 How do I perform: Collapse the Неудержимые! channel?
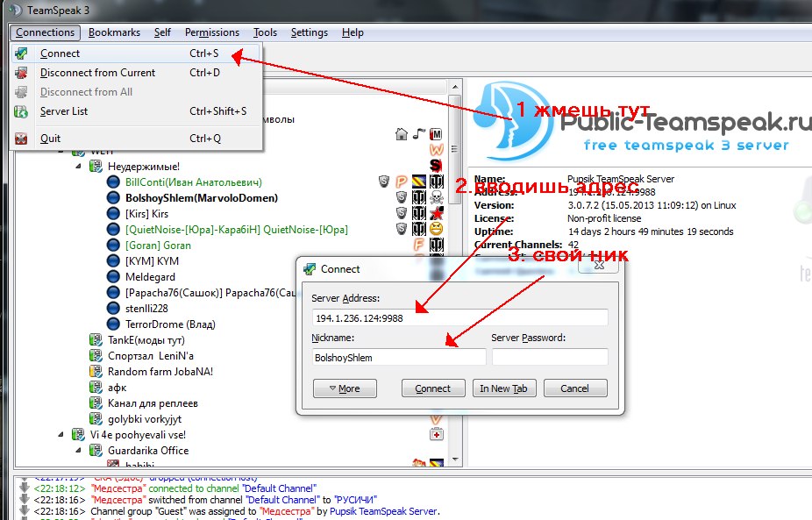click(78, 167)
